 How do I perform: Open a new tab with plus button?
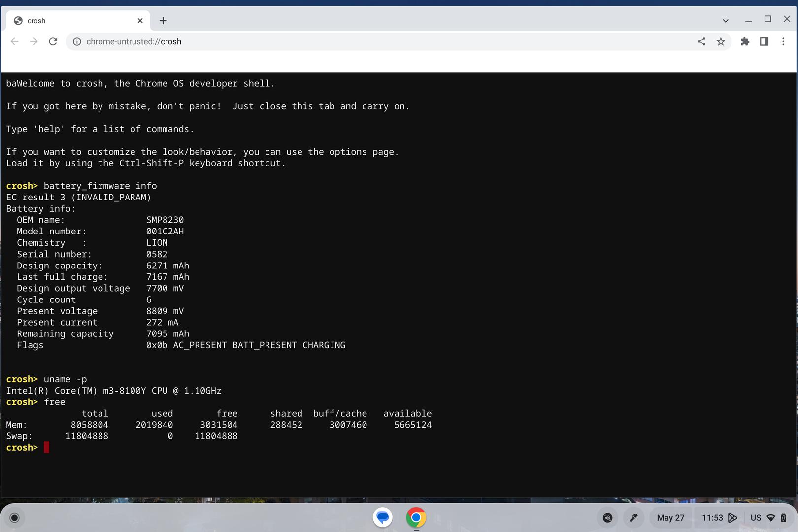[163, 20]
